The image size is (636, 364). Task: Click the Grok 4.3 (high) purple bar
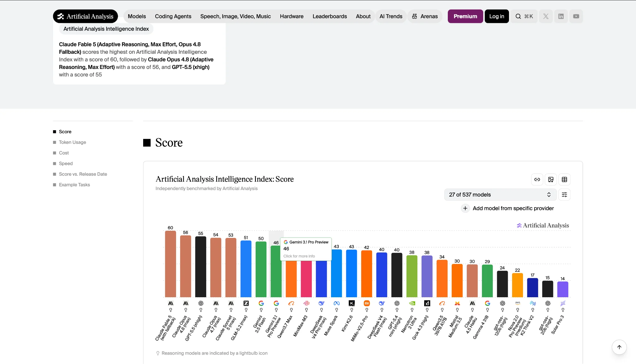tap(427, 276)
